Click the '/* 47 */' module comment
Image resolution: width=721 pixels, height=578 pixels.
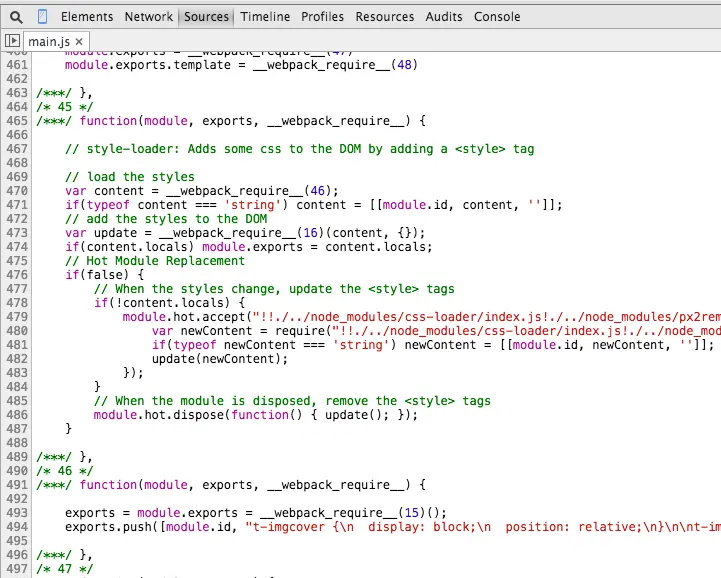coord(64,569)
